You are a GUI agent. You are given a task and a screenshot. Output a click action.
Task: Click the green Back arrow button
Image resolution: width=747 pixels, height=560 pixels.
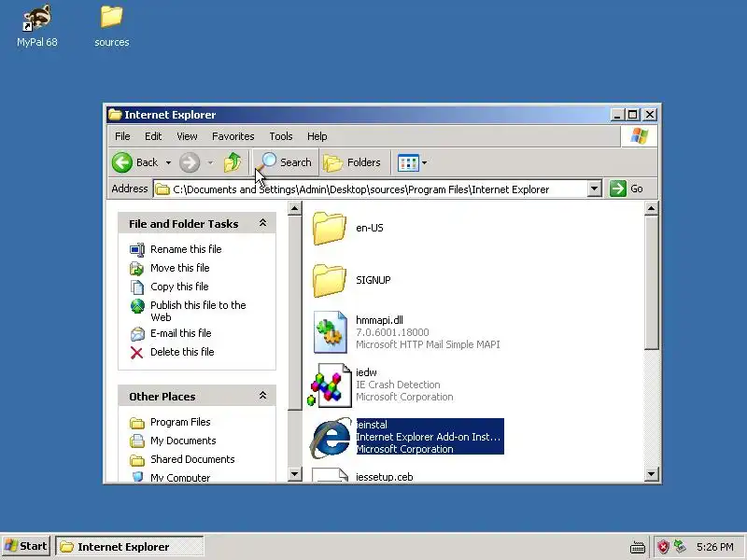(x=122, y=162)
